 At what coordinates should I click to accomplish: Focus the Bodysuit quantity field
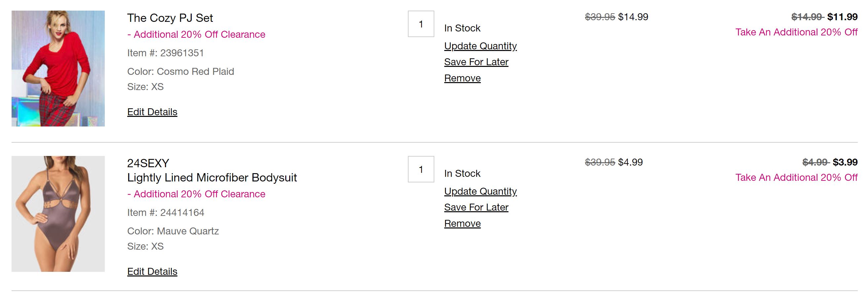421,169
